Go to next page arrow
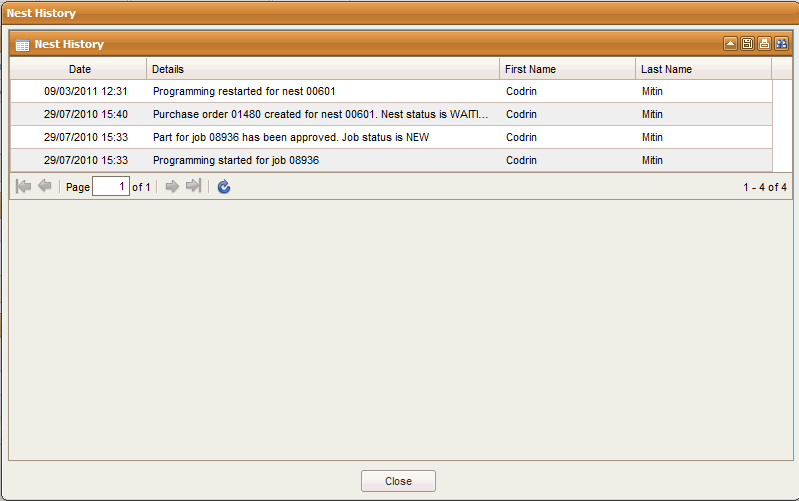This screenshot has height=501, width=799. (x=172, y=187)
